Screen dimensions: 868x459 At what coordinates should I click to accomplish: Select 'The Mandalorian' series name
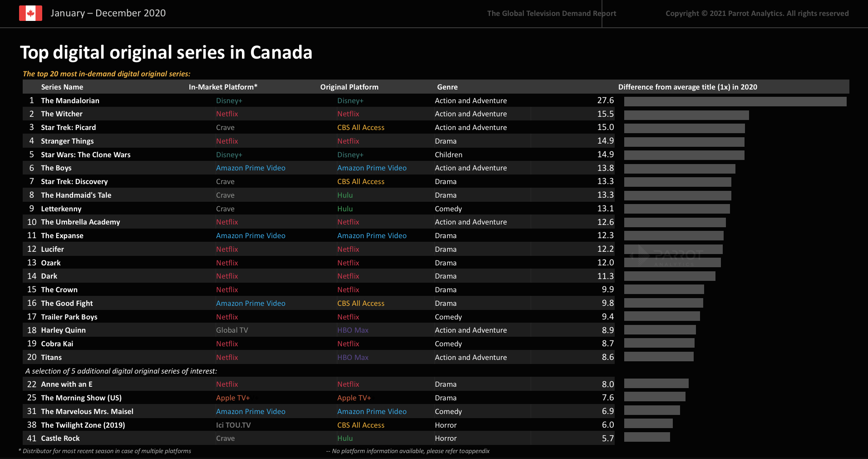click(70, 100)
